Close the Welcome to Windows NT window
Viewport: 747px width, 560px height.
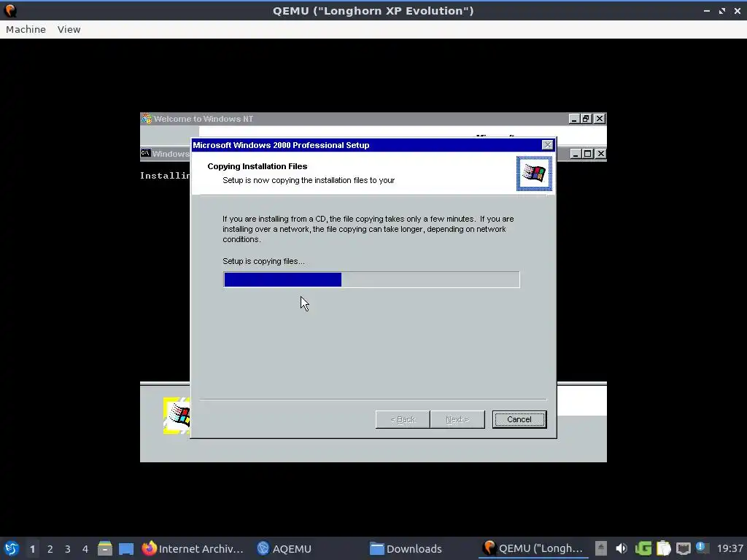(600, 119)
